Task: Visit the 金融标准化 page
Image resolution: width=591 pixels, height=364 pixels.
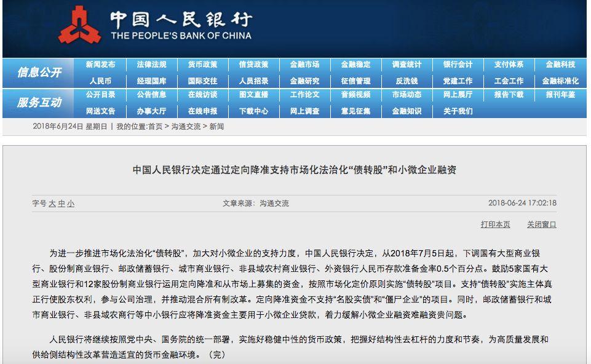Action: tap(560, 81)
